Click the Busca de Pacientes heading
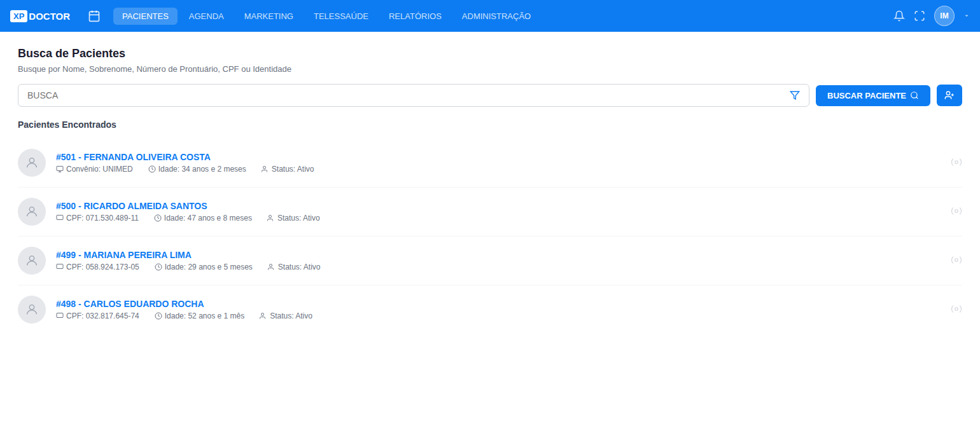 71,53
